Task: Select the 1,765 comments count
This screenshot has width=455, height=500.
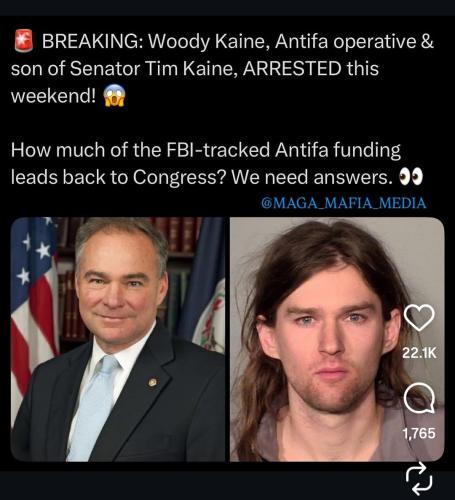Action: pyautogui.click(x=419, y=433)
